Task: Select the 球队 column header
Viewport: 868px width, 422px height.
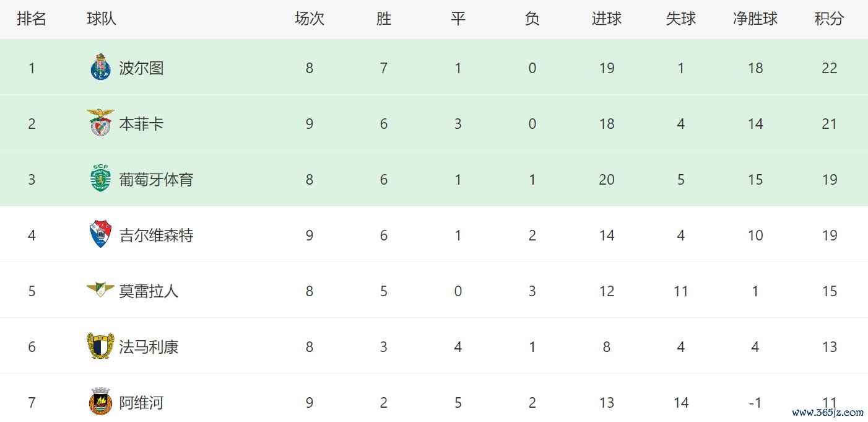Action: pyautogui.click(x=102, y=19)
